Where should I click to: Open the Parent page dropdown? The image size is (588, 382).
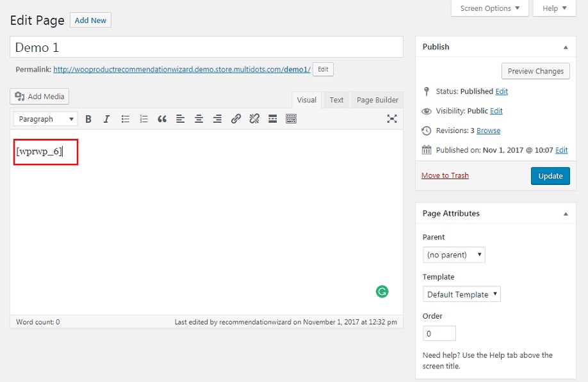click(x=453, y=255)
